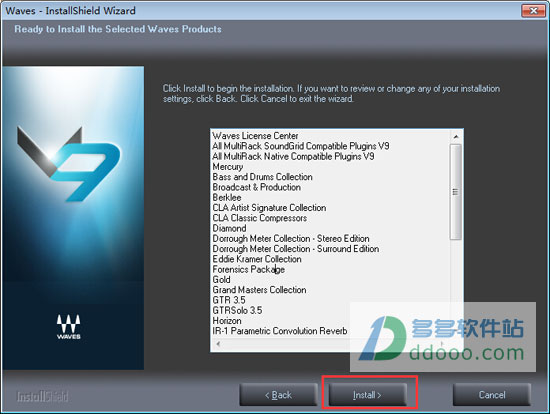Select "Dorrough Meter Collection - Surround Edition"
Image resolution: width=550 pixels, height=414 pixels.
(x=296, y=249)
